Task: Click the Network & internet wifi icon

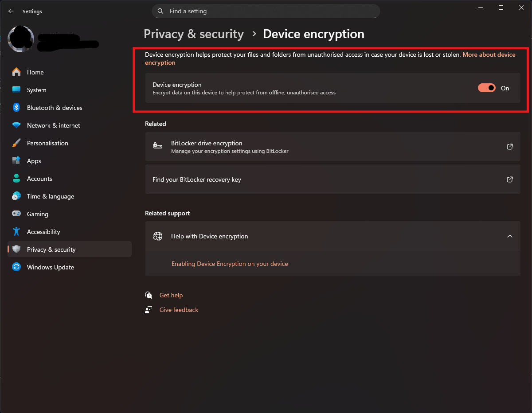Action: tap(16, 125)
